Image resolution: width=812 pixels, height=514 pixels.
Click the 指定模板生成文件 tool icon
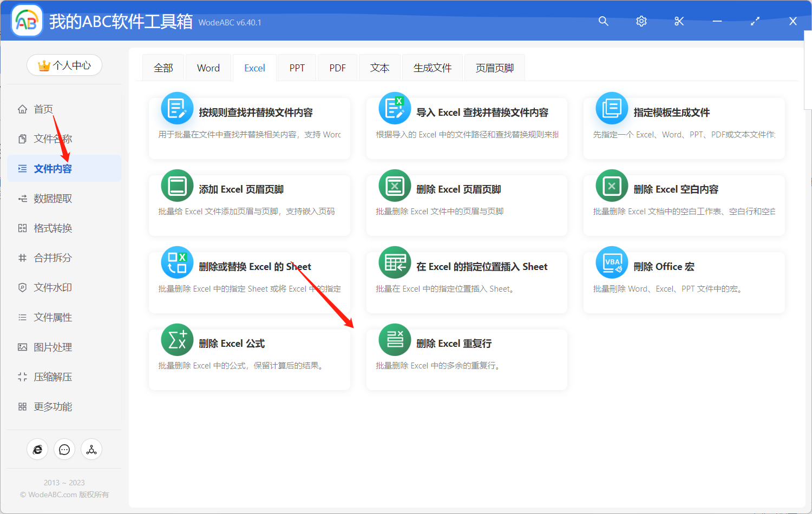(611, 109)
